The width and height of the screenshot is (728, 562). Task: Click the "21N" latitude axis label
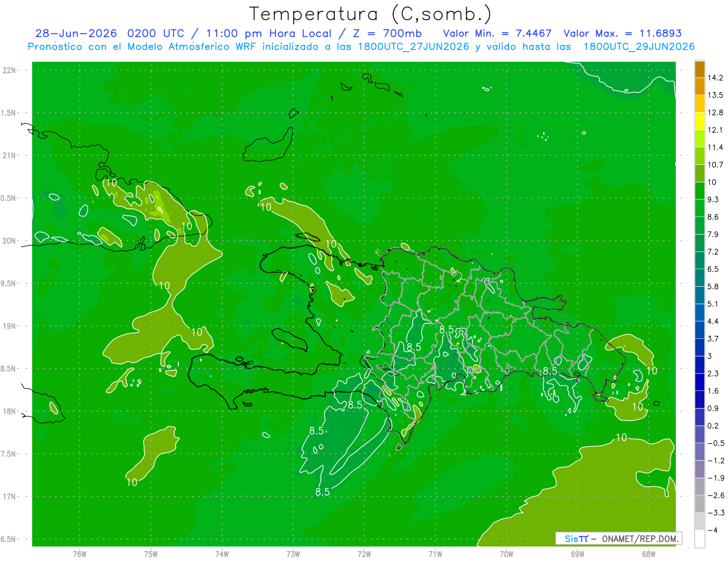point(9,155)
